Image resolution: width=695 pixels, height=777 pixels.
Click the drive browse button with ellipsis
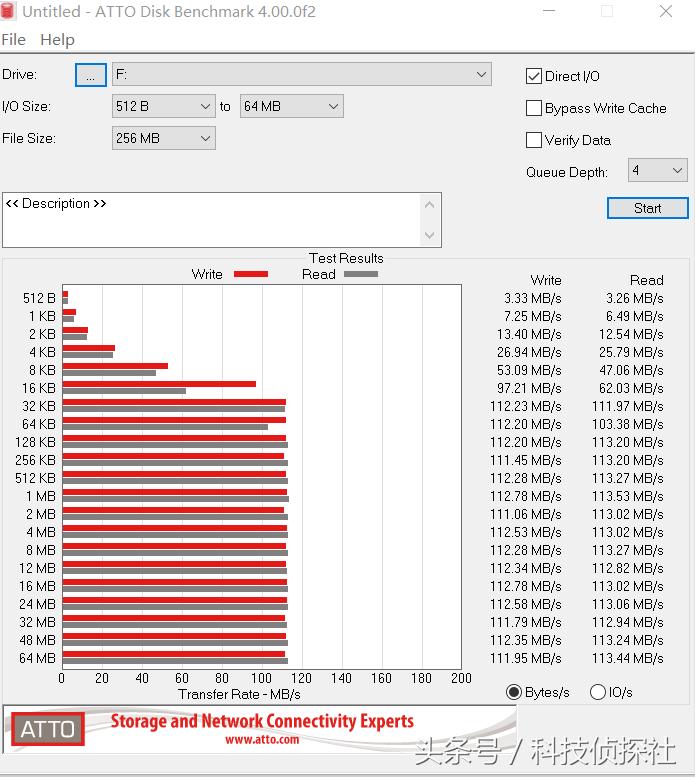click(x=90, y=75)
